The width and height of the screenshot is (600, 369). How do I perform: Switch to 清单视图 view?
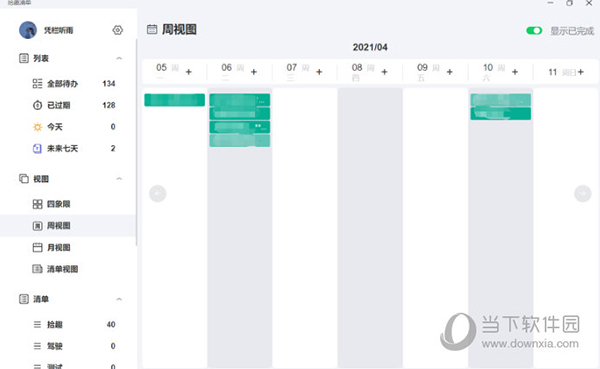click(x=68, y=269)
